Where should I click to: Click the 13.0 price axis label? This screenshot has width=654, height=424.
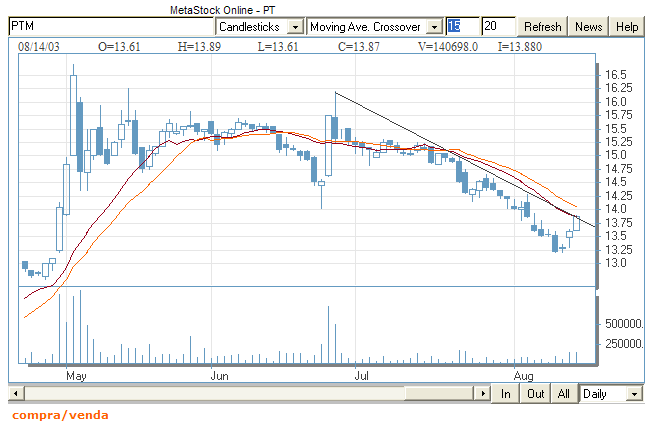coord(616,263)
